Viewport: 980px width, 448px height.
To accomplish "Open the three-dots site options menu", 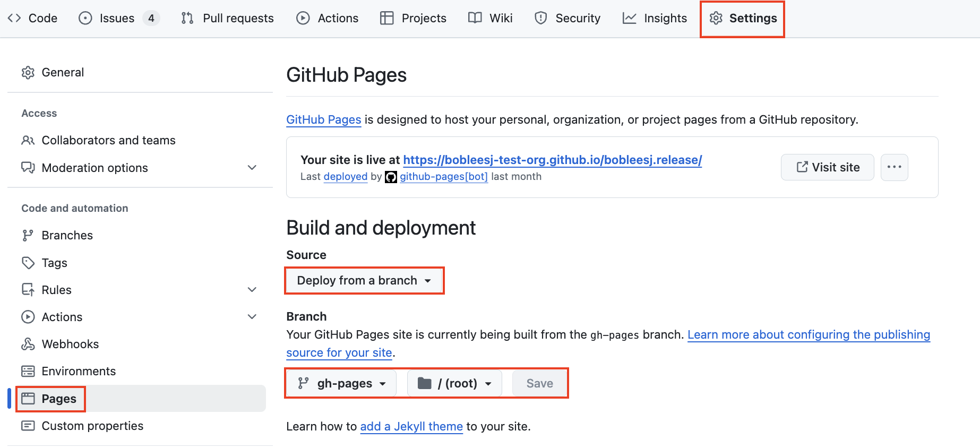I will point(895,167).
